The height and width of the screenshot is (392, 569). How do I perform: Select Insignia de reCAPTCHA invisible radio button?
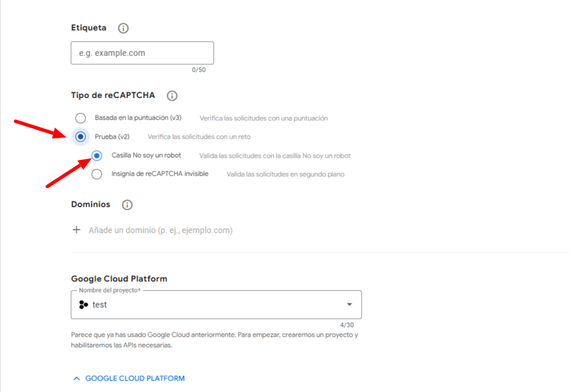[96, 174]
